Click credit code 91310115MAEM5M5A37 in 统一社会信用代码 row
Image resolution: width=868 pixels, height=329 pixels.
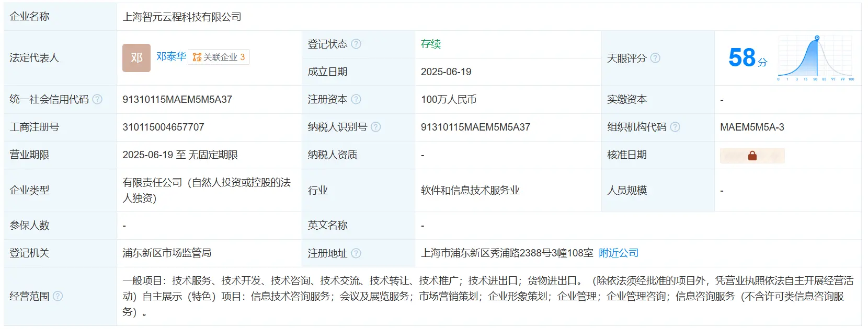(177, 99)
